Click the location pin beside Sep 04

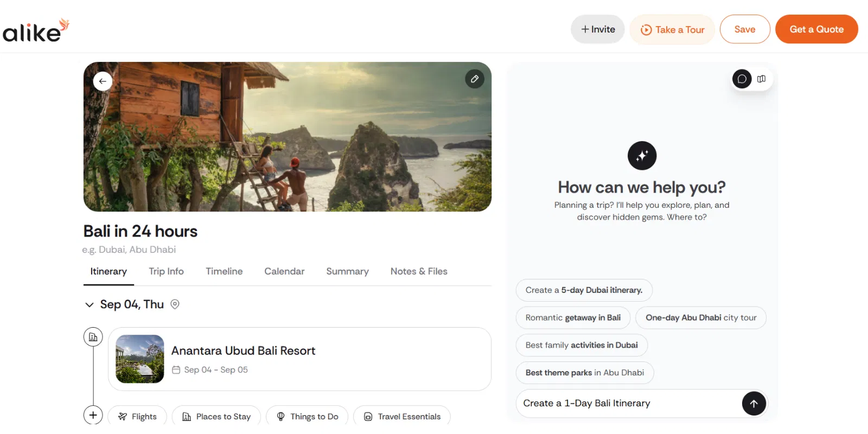175,304
